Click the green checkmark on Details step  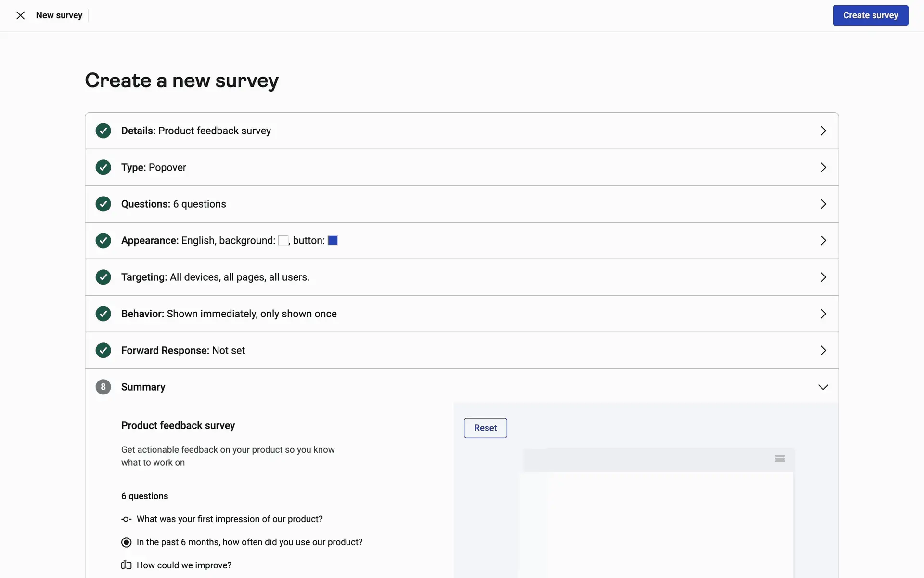coord(103,131)
